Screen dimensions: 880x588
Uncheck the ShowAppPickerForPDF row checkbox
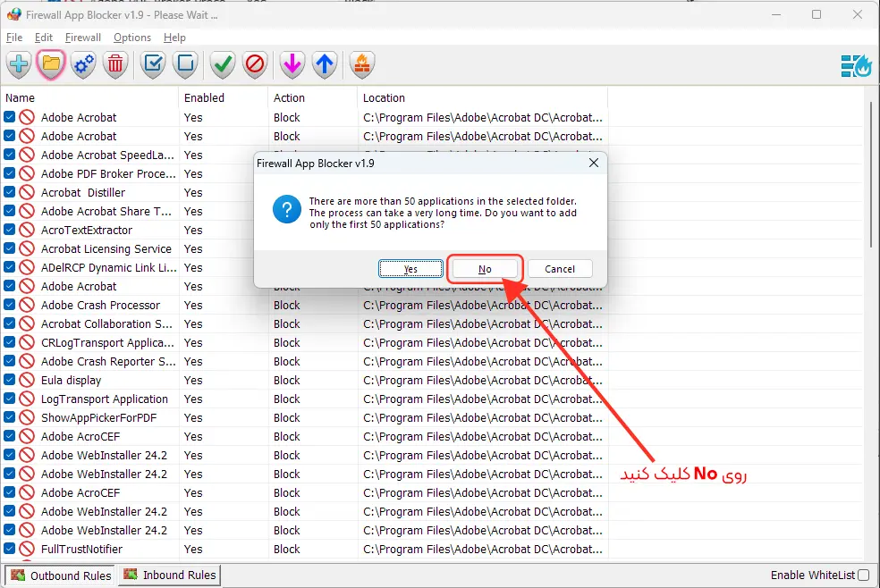(x=10, y=417)
